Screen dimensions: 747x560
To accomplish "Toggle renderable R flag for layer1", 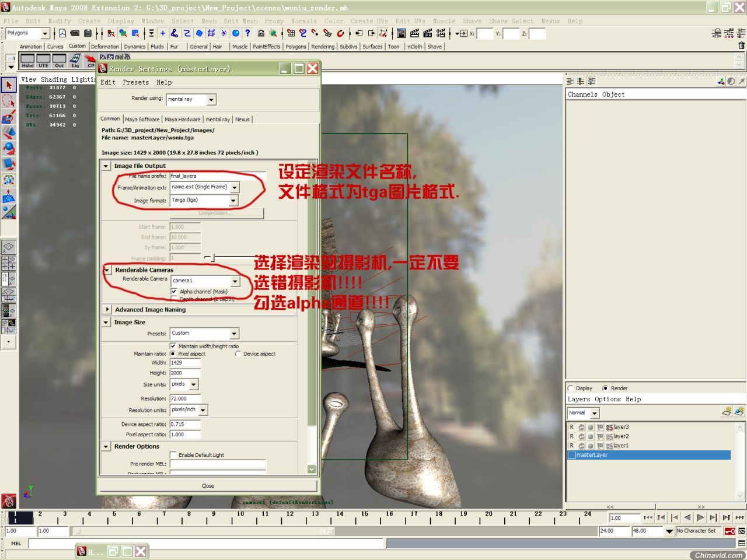I will [571, 446].
